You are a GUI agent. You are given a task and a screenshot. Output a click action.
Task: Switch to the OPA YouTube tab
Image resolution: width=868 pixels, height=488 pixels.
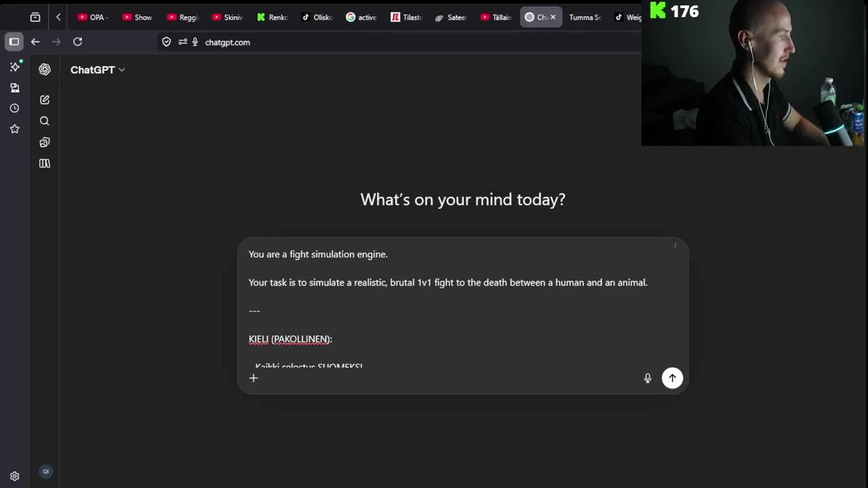[x=92, y=17]
